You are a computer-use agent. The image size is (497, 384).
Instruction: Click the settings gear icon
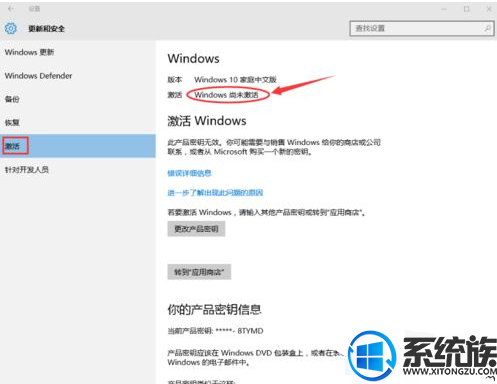pyautogui.click(x=11, y=28)
